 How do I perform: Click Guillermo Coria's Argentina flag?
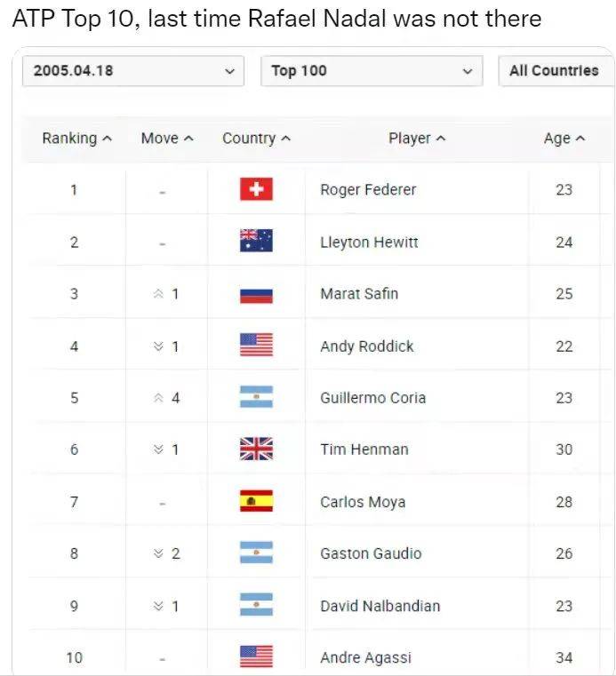pos(256,397)
